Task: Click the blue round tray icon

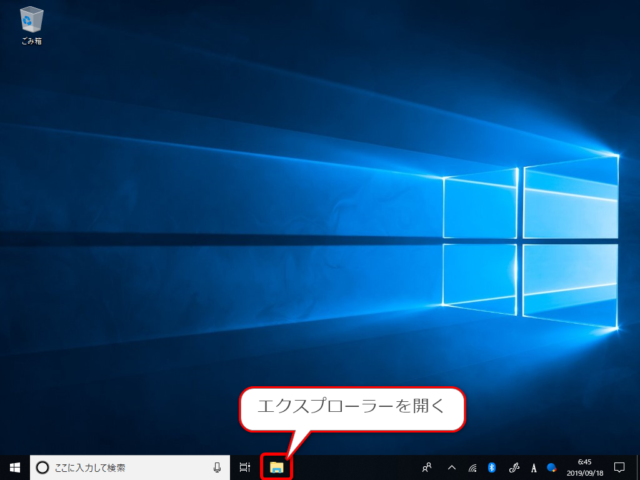Action: point(551,467)
